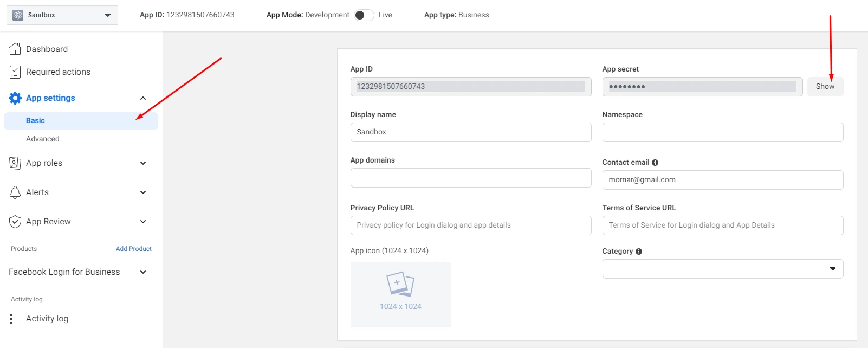The image size is (868, 348).
Task: Collapse the App settings section chevron
Action: click(143, 98)
